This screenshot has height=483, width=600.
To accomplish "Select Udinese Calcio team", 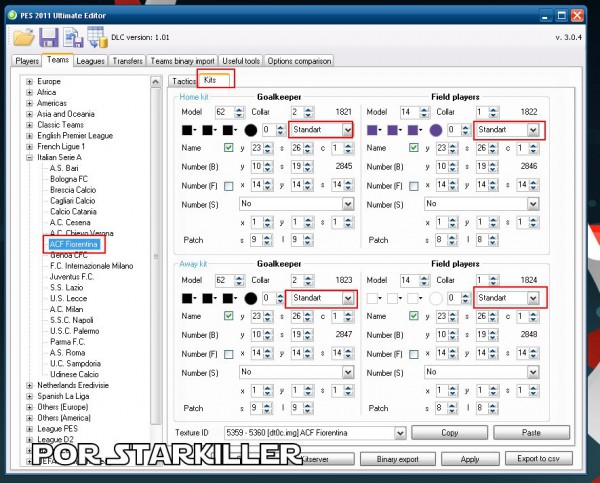I will point(74,374).
